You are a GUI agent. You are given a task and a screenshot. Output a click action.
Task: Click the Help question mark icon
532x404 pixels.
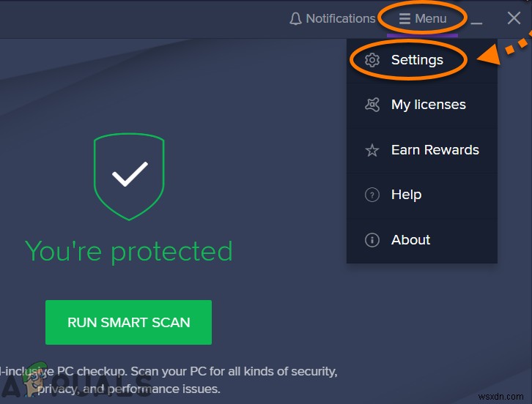pos(372,195)
